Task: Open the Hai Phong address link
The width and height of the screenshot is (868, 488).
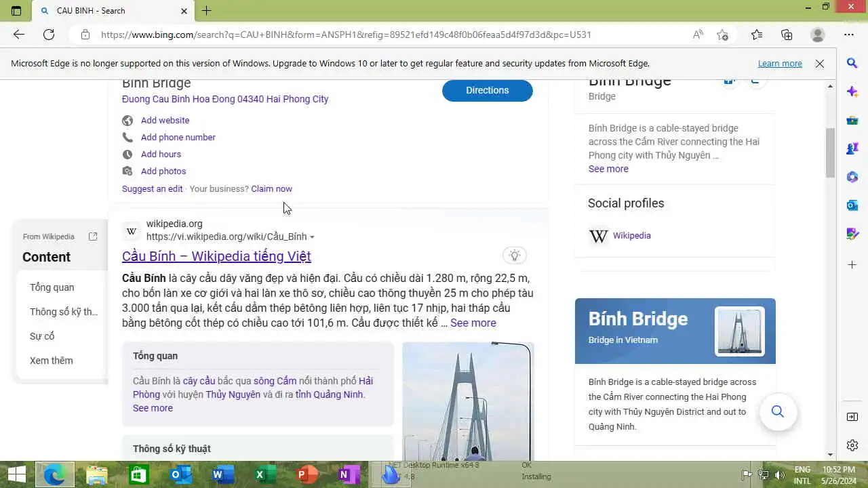Action: coord(225,99)
